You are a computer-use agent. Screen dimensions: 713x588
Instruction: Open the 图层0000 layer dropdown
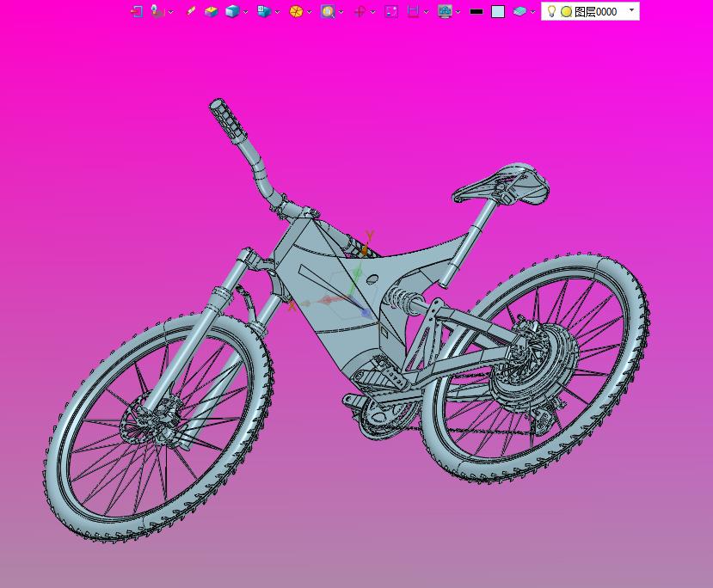(x=631, y=10)
